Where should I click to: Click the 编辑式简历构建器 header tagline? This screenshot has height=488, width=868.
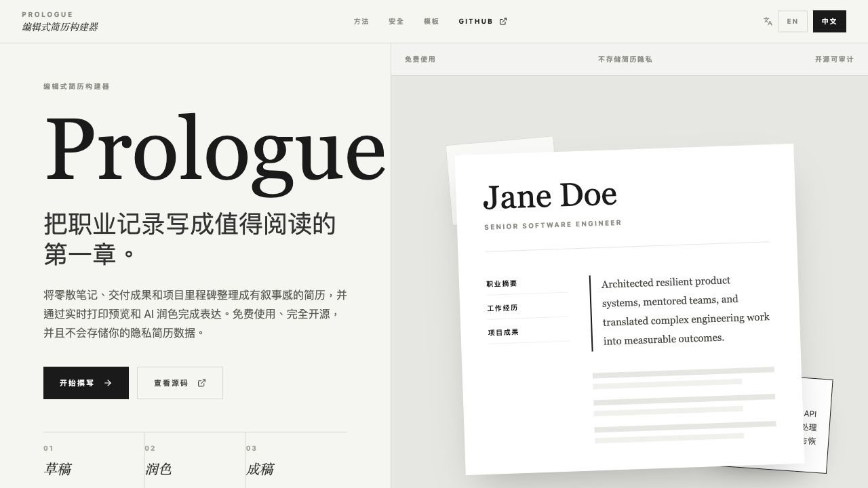click(60, 27)
